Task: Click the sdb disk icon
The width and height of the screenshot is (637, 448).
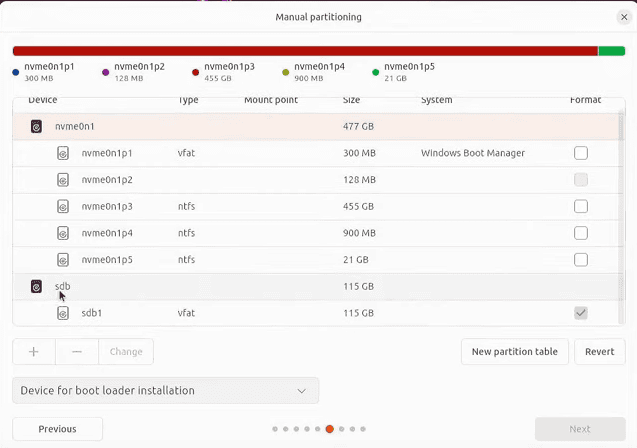Action: point(36,286)
